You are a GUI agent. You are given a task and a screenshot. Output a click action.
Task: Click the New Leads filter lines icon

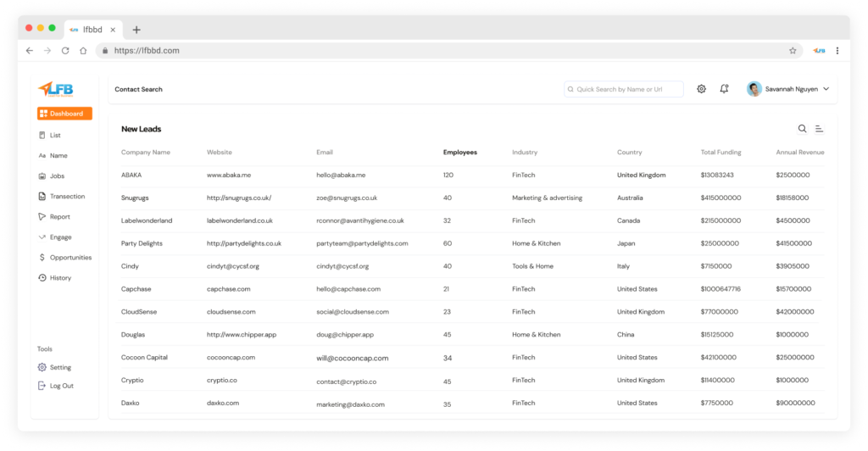pyautogui.click(x=820, y=129)
